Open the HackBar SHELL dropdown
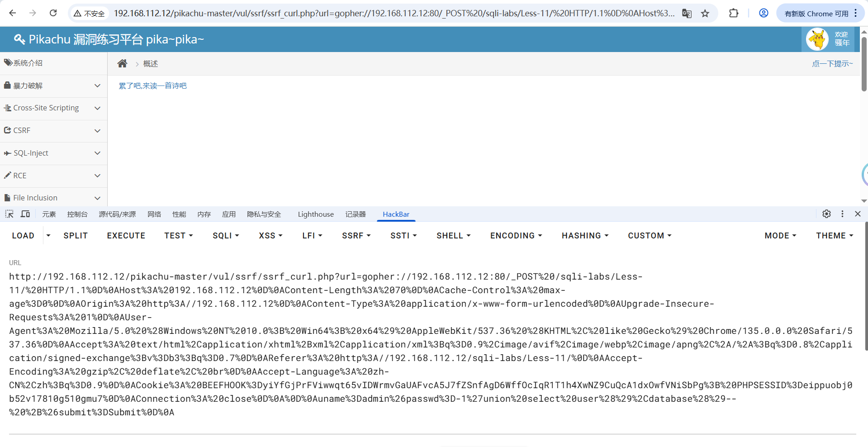 454,236
